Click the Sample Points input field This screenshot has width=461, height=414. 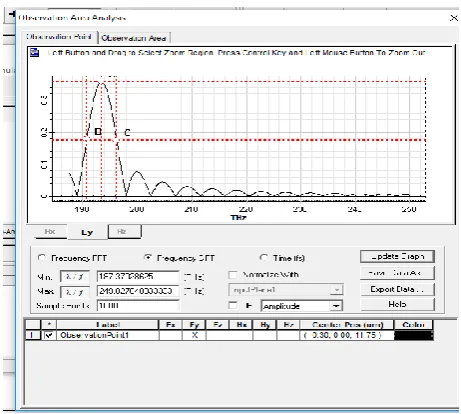pos(138,306)
